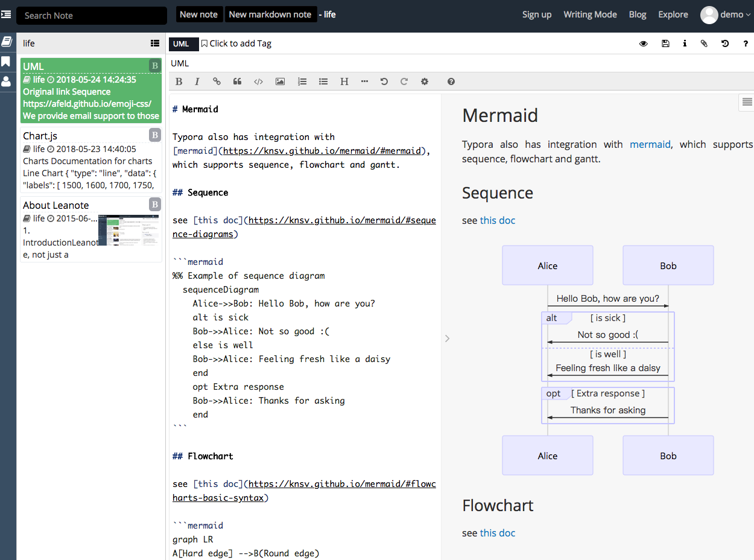
Task: Open the About Leanote note
Action: click(x=91, y=229)
